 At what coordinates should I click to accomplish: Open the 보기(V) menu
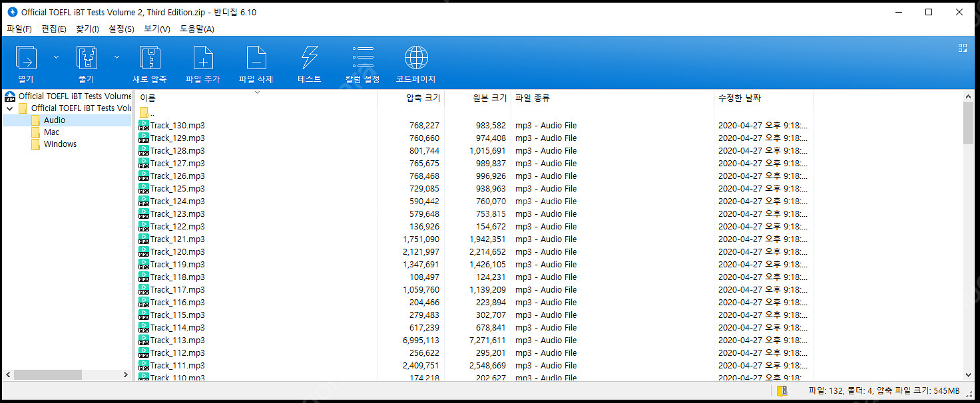coord(157,29)
